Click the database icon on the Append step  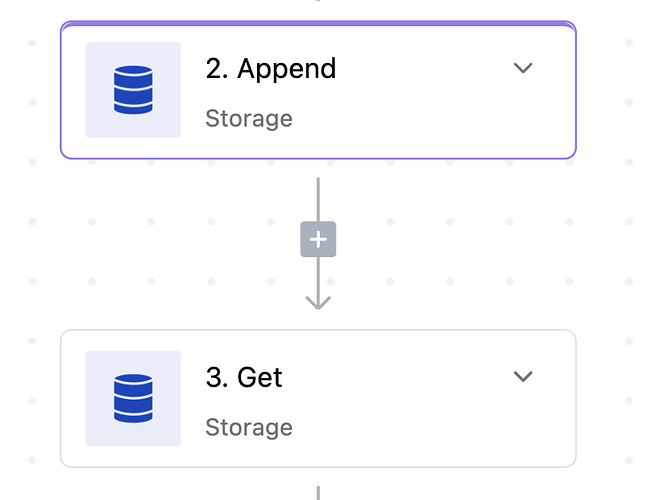(x=133, y=90)
